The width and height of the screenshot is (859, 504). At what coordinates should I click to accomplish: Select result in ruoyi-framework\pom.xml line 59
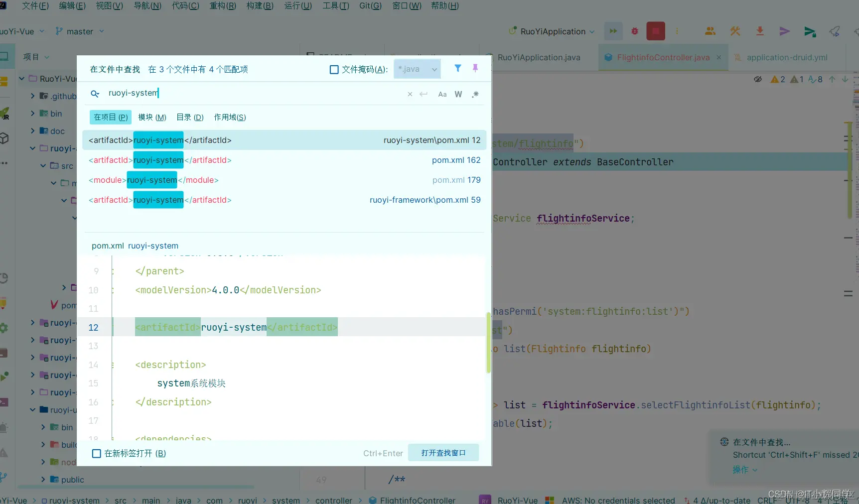[284, 200]
